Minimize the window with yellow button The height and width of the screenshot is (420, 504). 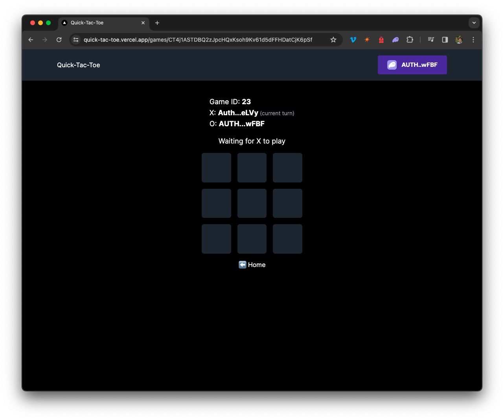pos(40,23)
